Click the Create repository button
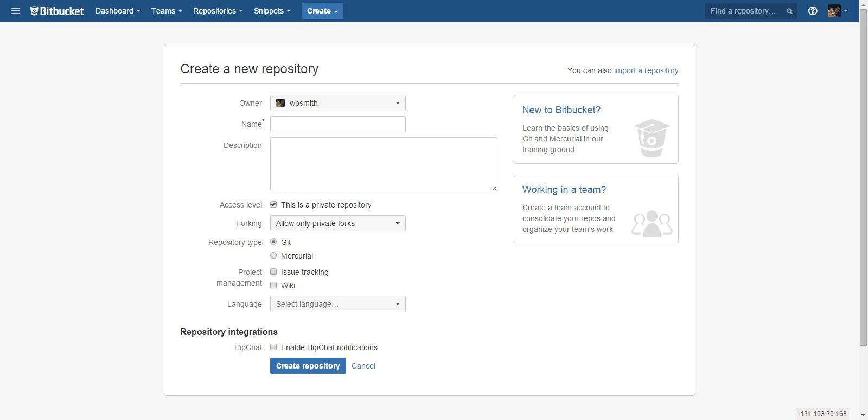The height and width of the screenshot is (420, 868). pos(308,366)
